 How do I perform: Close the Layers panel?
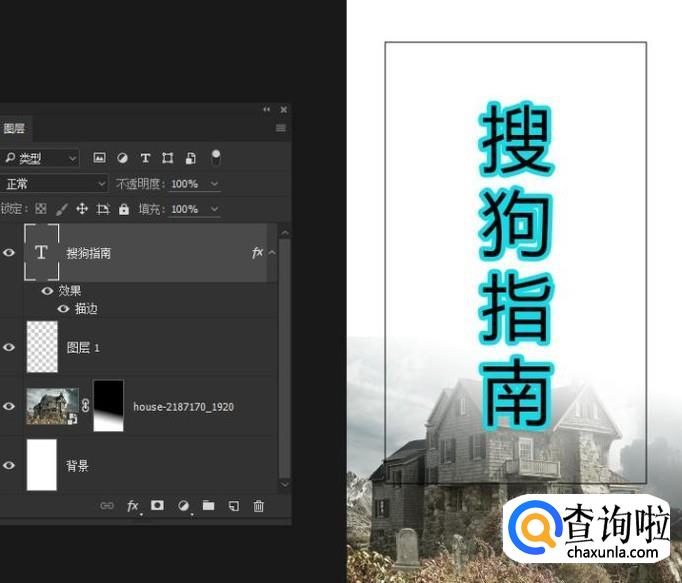click(284, 110)
